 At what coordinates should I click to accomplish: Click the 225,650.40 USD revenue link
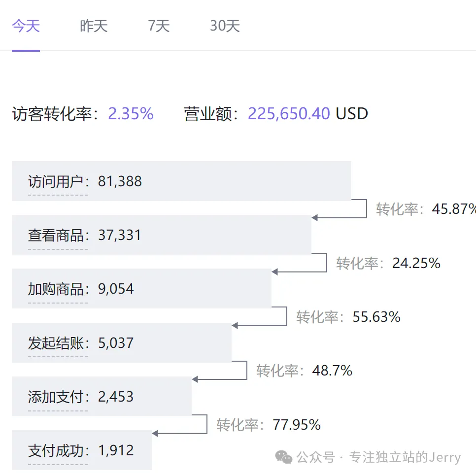[288, 113]
